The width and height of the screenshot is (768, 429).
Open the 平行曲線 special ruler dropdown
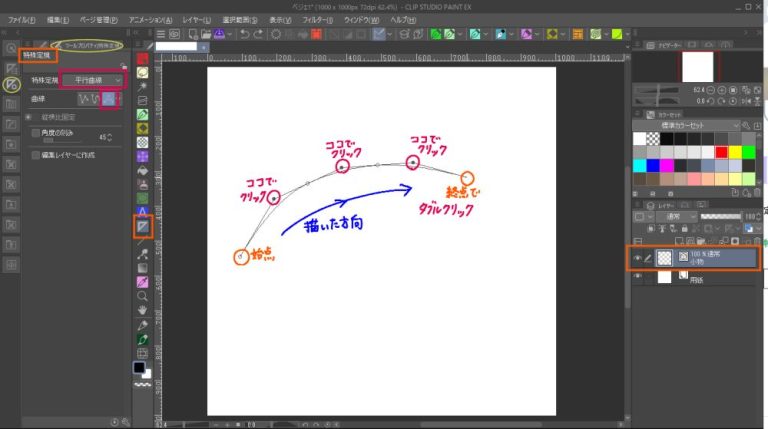[92, 79]
